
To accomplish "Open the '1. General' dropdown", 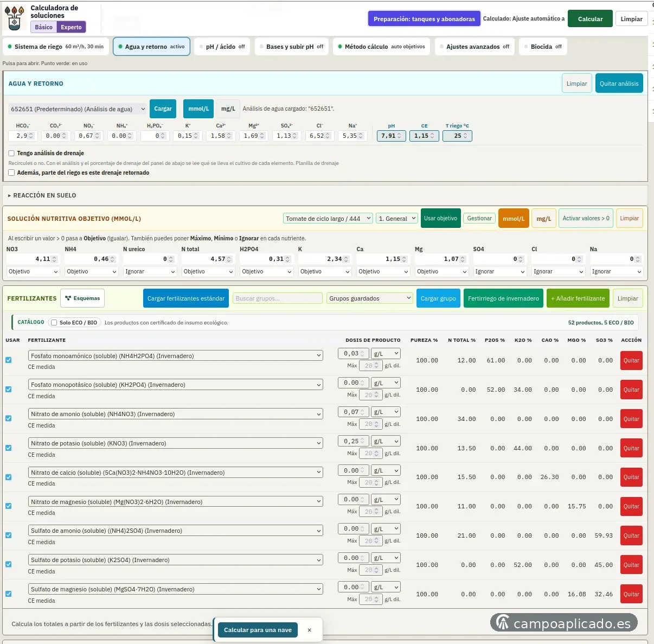I will point(396,219).
